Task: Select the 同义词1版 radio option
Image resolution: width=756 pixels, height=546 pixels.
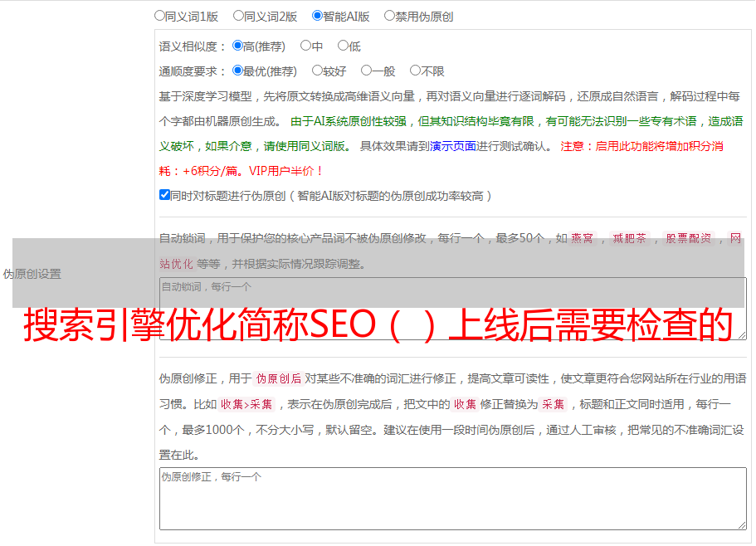Action: pos(159,16)
